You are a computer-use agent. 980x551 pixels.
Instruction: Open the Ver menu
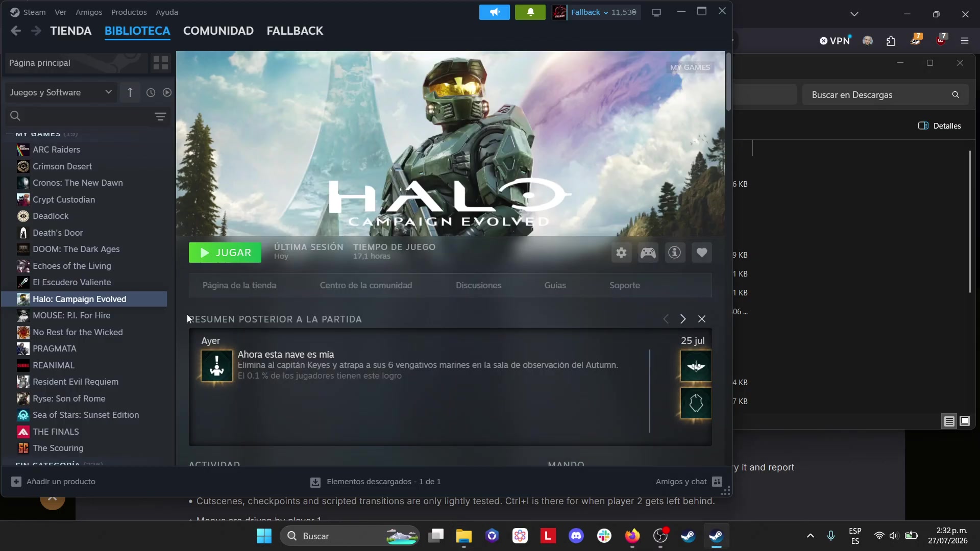click(x=60, y=12)
